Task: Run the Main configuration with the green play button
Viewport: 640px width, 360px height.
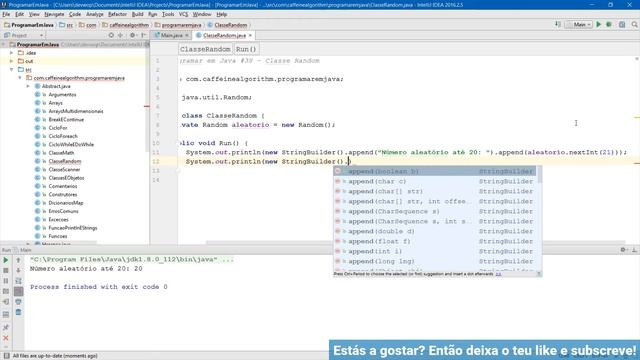Action: pyautogui.click(x=598, y=24)
